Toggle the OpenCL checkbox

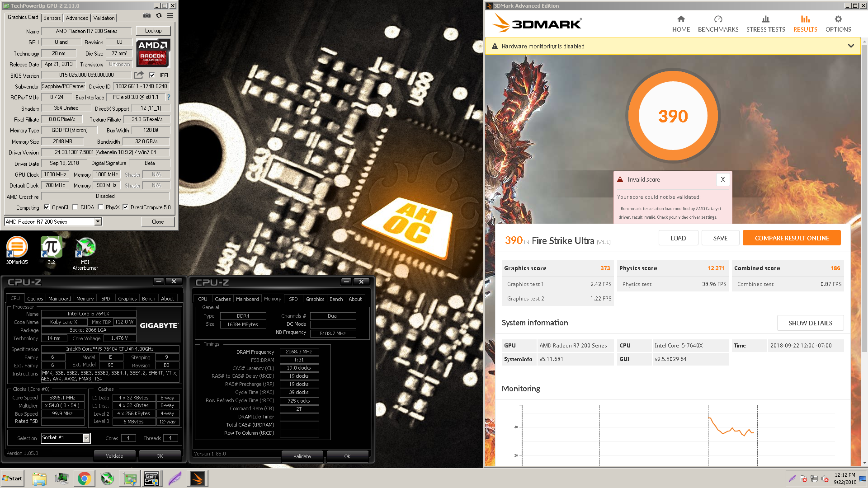pos(47,207)
